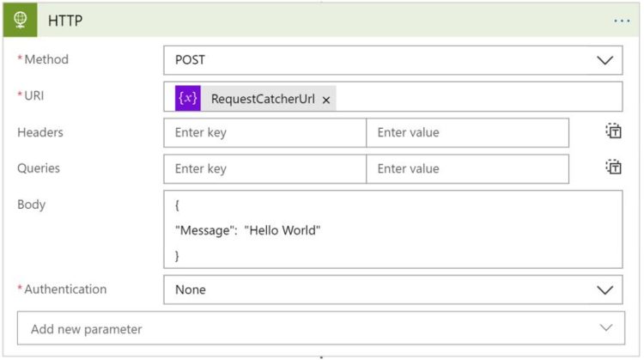The image size is (644, 360).
Task: Click the Headers value input field
Action: (x=467, y=132)
